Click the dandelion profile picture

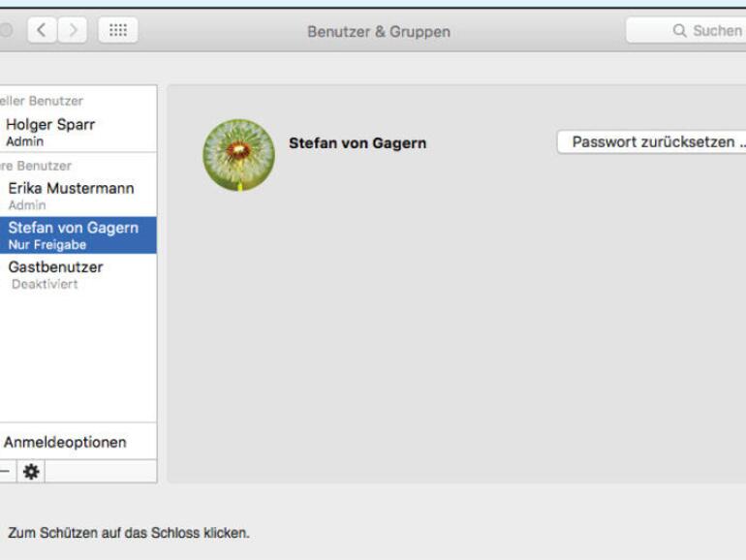(x=239, y=155)
